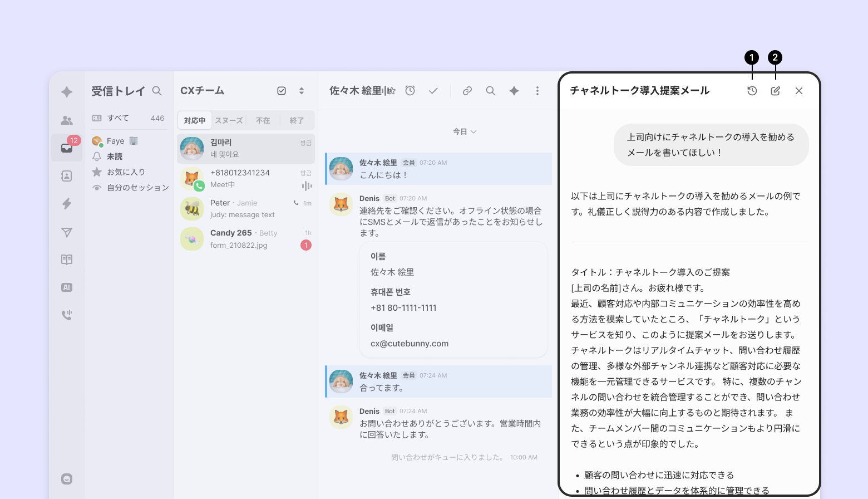Viewport: 868px width, 499px height.
Task: Click the +81 80-1111-1111 phone number
Action: [403, 308]
